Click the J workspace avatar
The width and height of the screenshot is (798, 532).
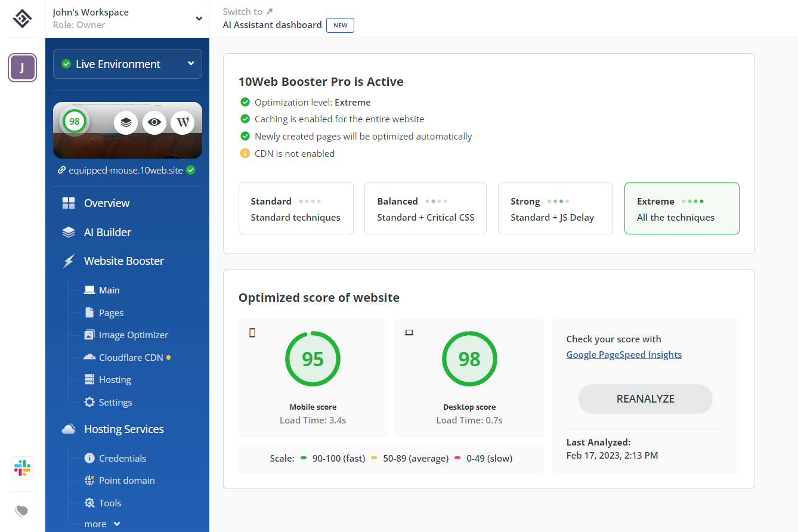click(22, 67)
